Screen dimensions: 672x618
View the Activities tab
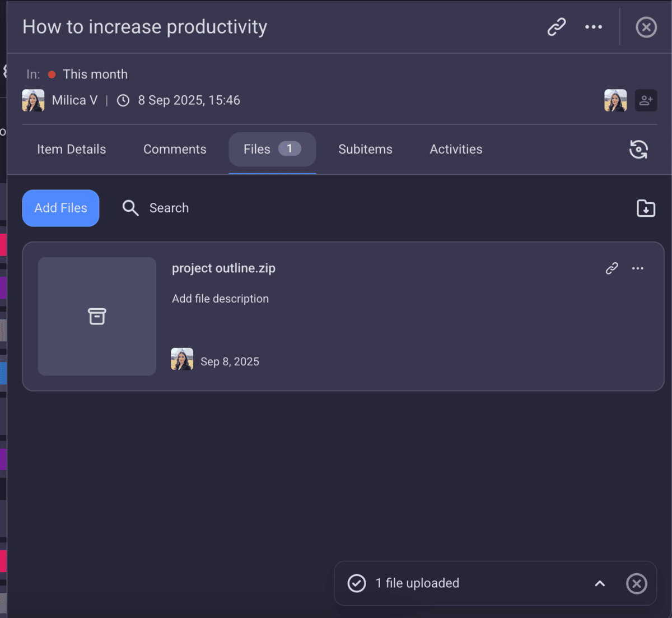[x=456, y=150]
